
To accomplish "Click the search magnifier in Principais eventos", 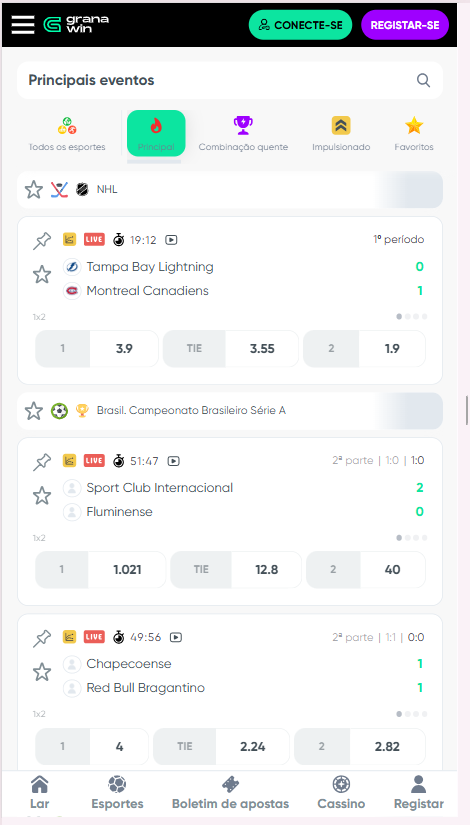I will coord(423,81).
